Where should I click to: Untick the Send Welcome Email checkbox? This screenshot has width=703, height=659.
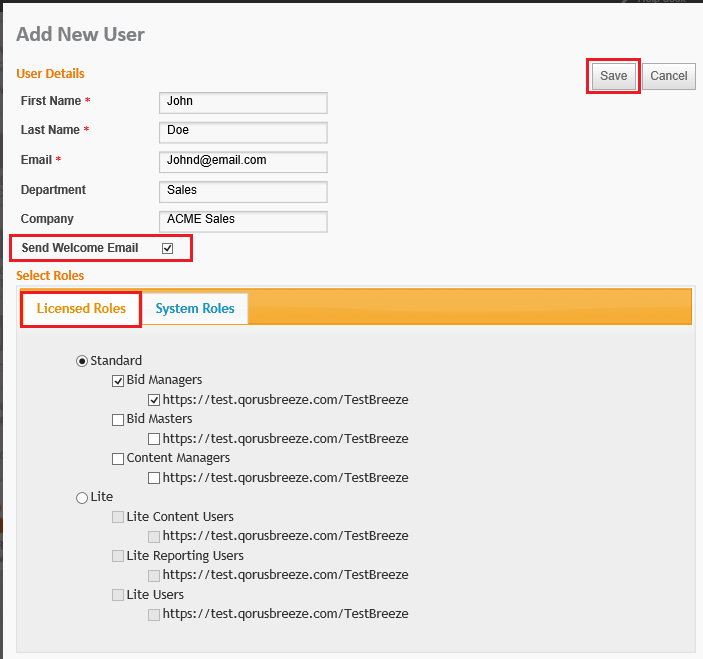point(167,248)
